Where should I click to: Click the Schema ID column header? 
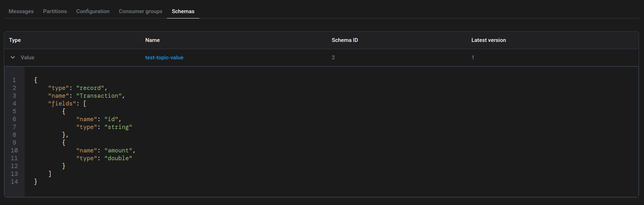pos(345,40)
